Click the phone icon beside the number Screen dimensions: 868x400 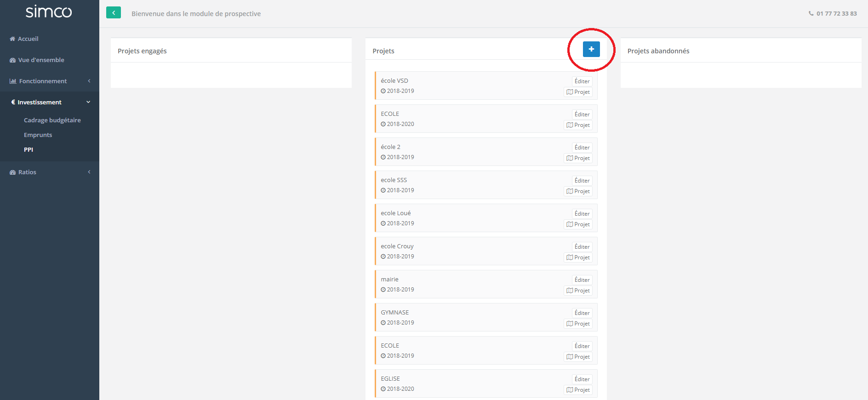[x=811, y=13]
